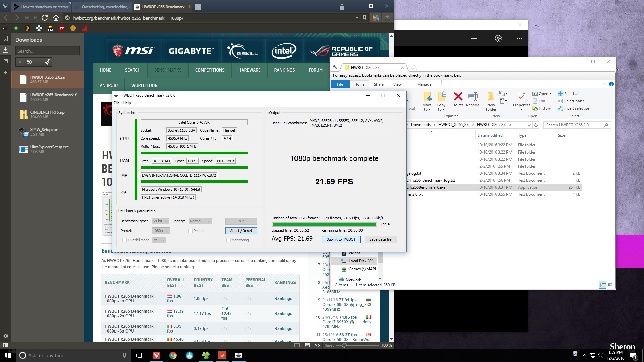Open file History in the Explorer ribbon

[x=542, y=108]
